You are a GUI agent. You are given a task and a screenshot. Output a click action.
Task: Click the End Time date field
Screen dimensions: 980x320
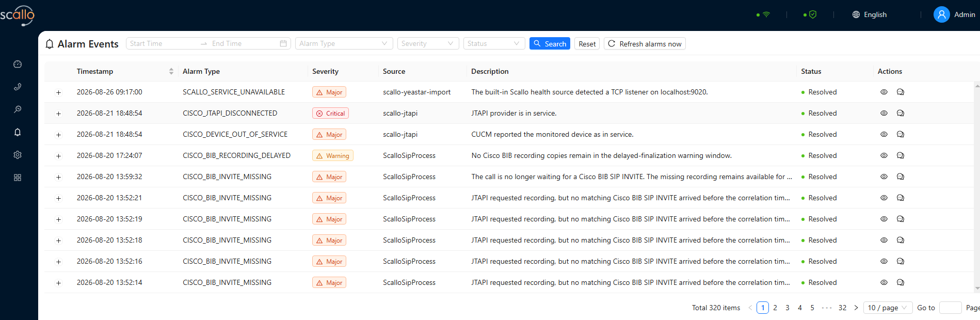pyautogui.click(x=243, y=43)
